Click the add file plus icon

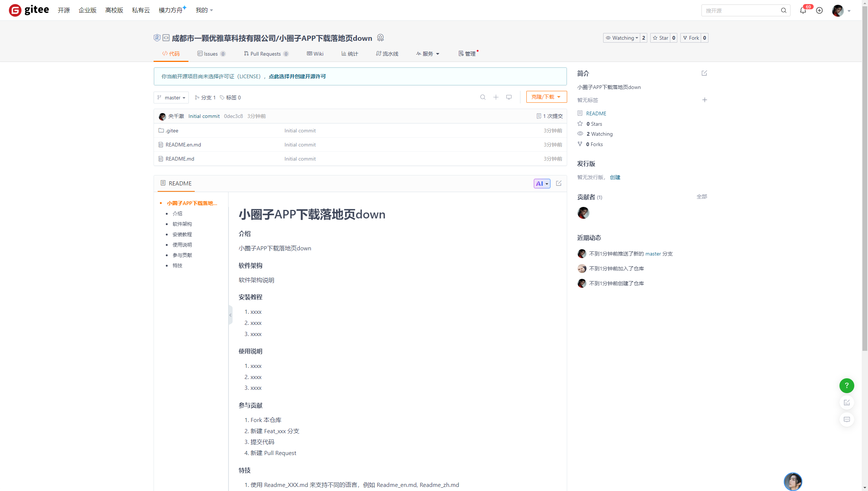(x=496, y=97)
